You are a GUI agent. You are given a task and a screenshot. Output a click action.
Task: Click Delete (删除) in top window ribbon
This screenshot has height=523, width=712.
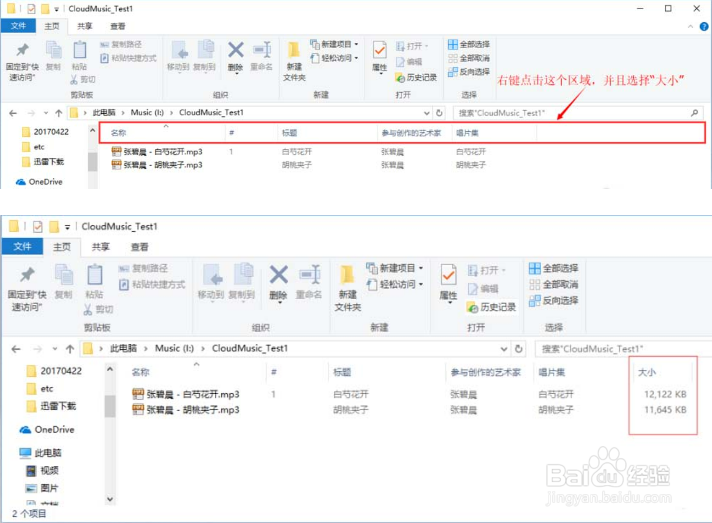pyautogui.click(x=235, y=56)
